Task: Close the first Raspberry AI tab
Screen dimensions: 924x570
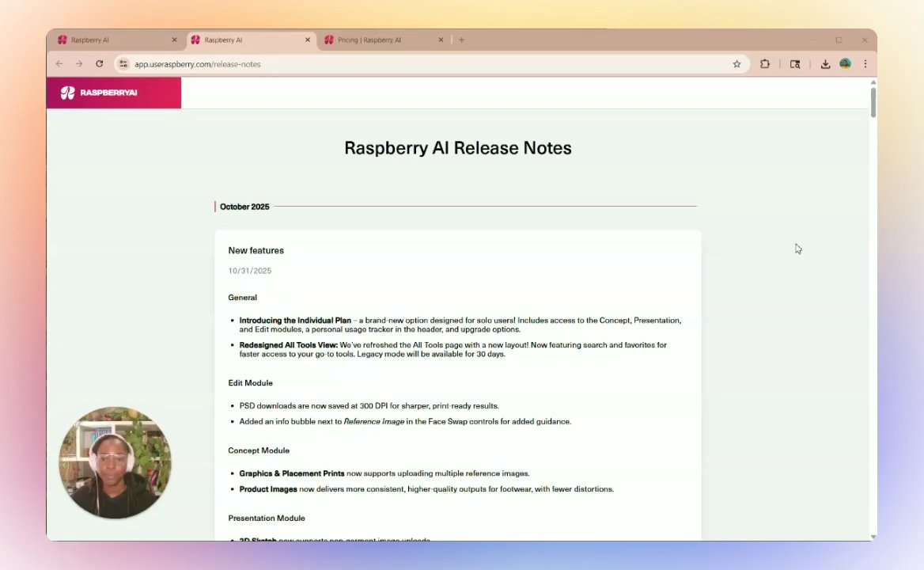Action: (174, 40)
